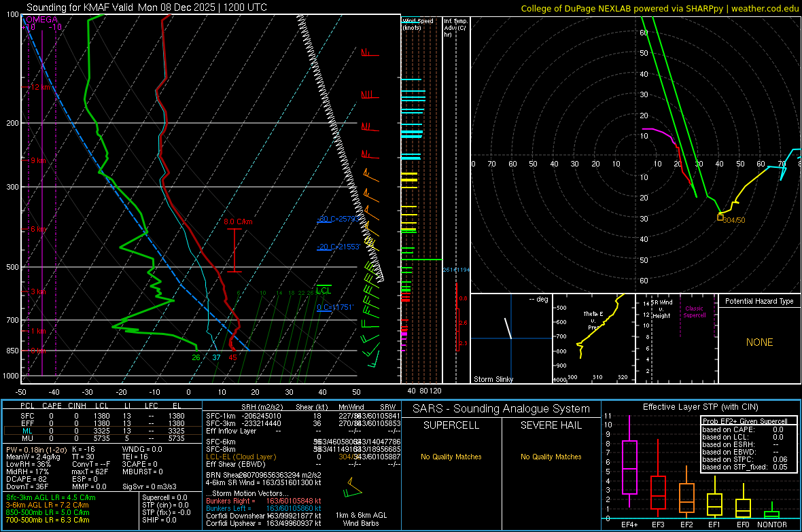Click the red 8.0 C/km lapse rate bracket
The image size is (802, 532).
pos(234,250)
